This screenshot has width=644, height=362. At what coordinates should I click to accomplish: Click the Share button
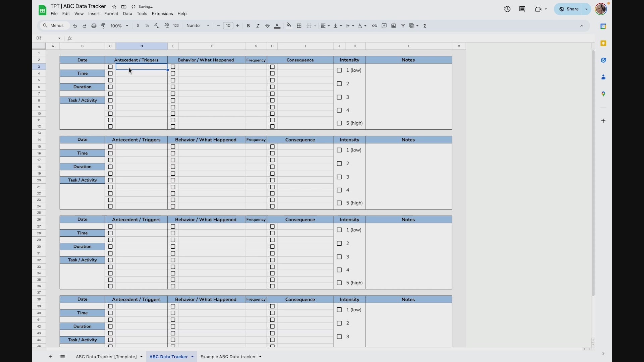click(x=569, y=9)
